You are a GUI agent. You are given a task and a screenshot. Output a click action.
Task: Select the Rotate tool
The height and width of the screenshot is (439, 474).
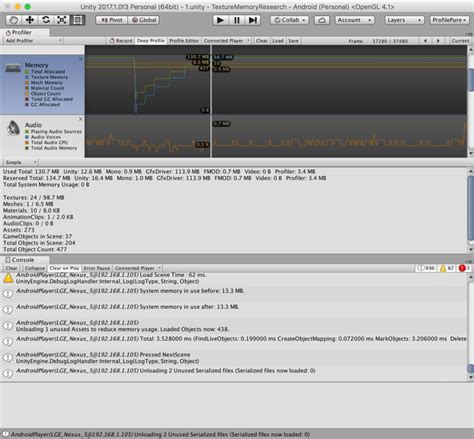(46, 20)
